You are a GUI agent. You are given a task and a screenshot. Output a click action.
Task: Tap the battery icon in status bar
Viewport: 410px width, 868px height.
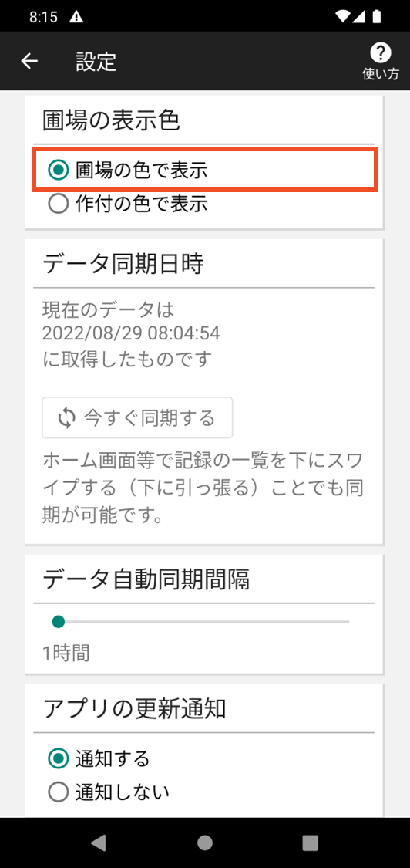pyautogui.click(x=377, y=17)
